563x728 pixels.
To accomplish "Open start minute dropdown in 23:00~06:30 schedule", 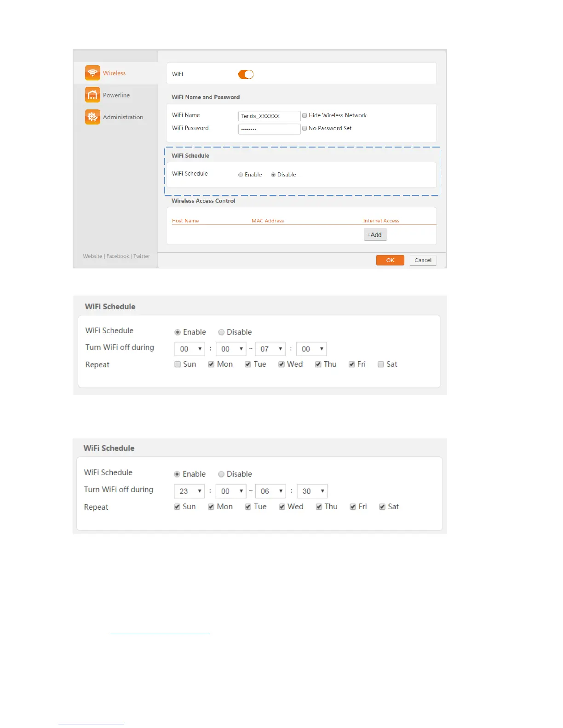I will 231,491.
